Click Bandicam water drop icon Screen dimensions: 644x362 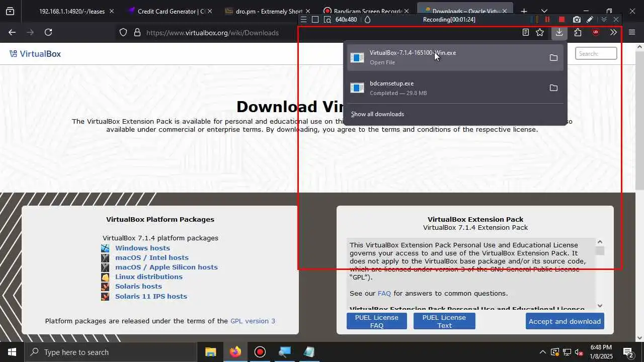(367, 20)
